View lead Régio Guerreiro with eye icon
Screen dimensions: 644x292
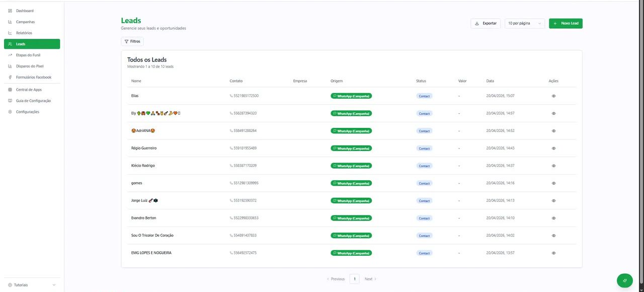click(x=553, y=149)
